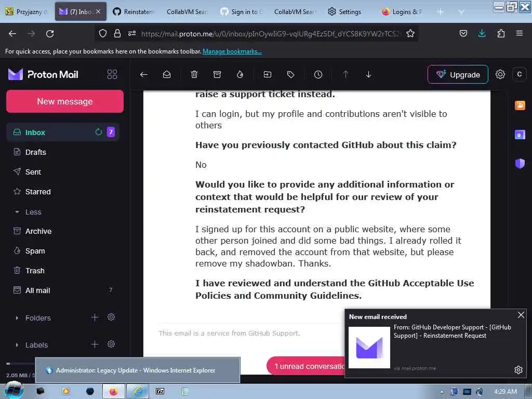Click the taskbar clock showing 4:29 AM
The width and height of the screenshot is (532, 399).
505,391
